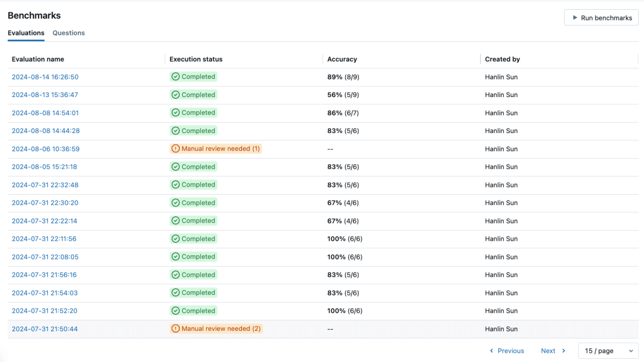
Task: Click the play icon in Run benchmarks
Action: tap(574, 18)
